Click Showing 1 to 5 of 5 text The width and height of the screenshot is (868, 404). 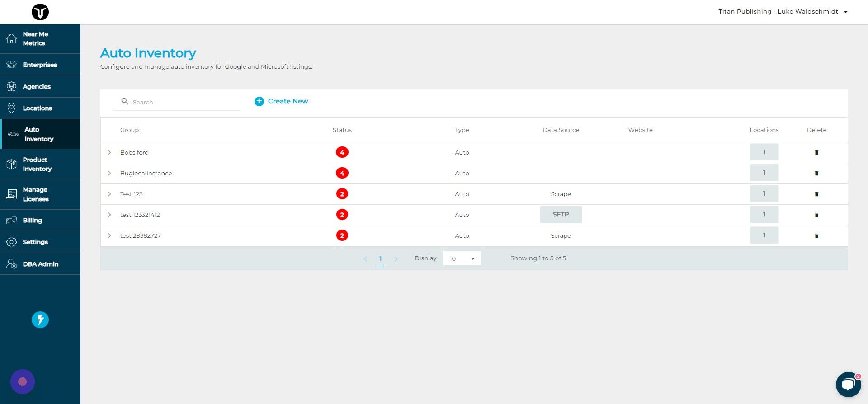point(538,258)
